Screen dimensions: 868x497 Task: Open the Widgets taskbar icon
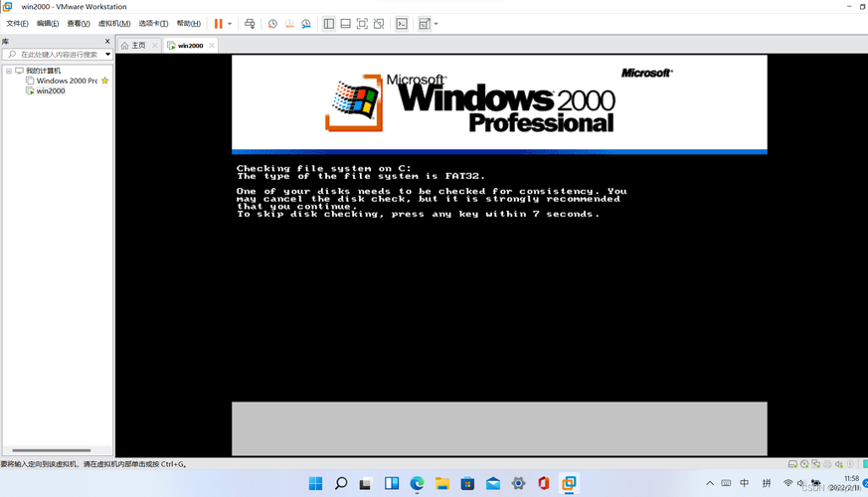[392, 483]
